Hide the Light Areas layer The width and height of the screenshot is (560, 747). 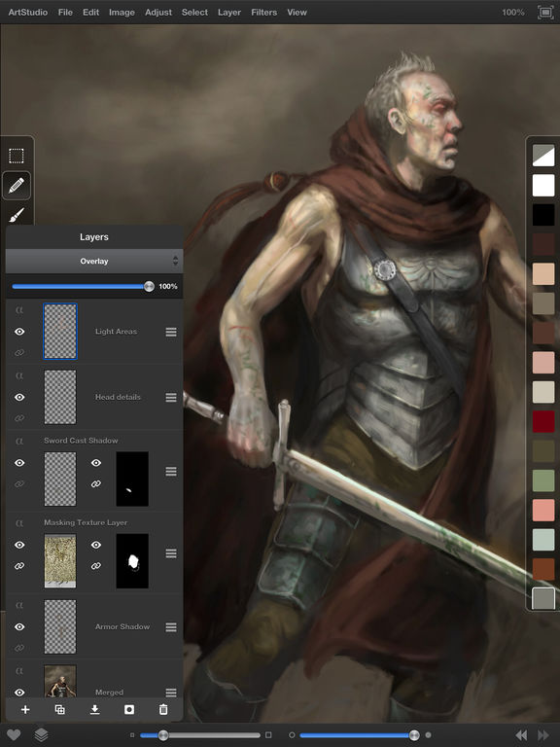(19, 331)
